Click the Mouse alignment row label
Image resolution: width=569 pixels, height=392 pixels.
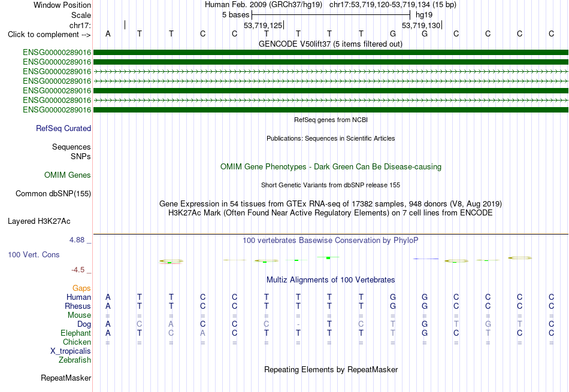coord(79,315)
